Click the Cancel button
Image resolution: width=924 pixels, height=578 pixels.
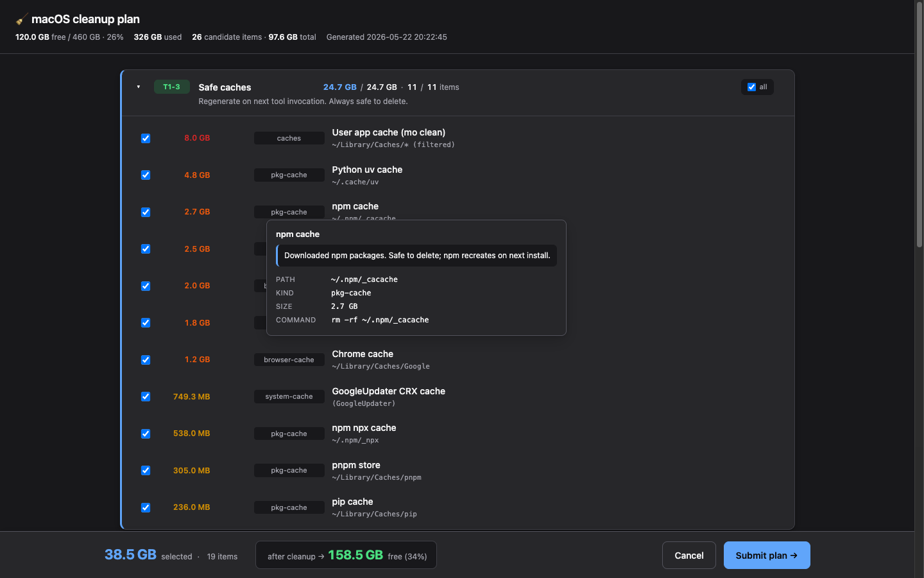tap(689, 556)
